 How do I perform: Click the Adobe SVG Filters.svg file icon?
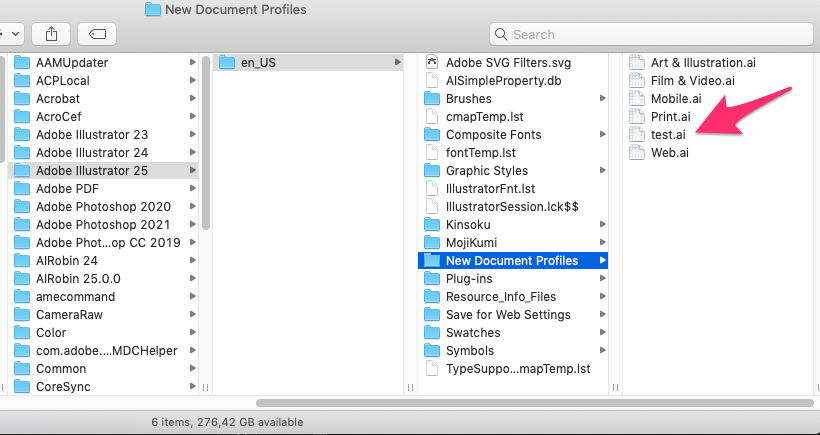(x=432, y=63)
